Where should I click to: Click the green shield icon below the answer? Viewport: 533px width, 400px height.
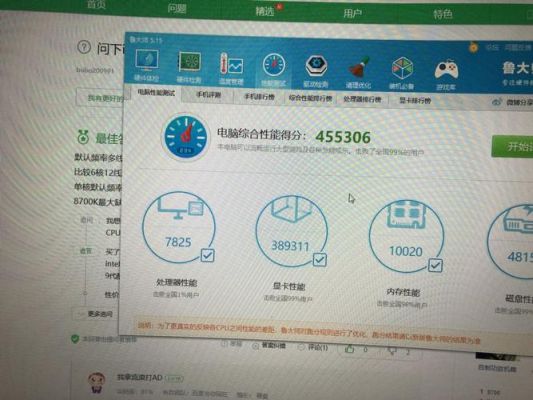(75, 338)
